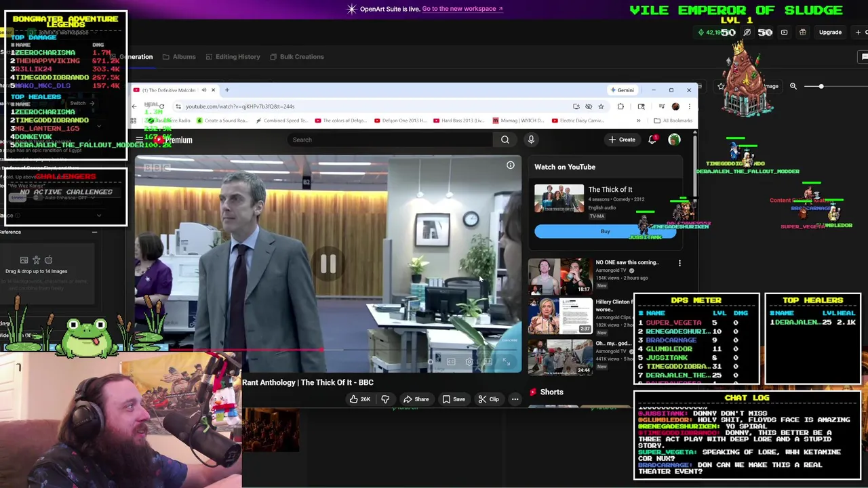Open Editing History tab
The width and height of the screenshot is (868, 488).
pyautogui.click(x=233, y=57)
